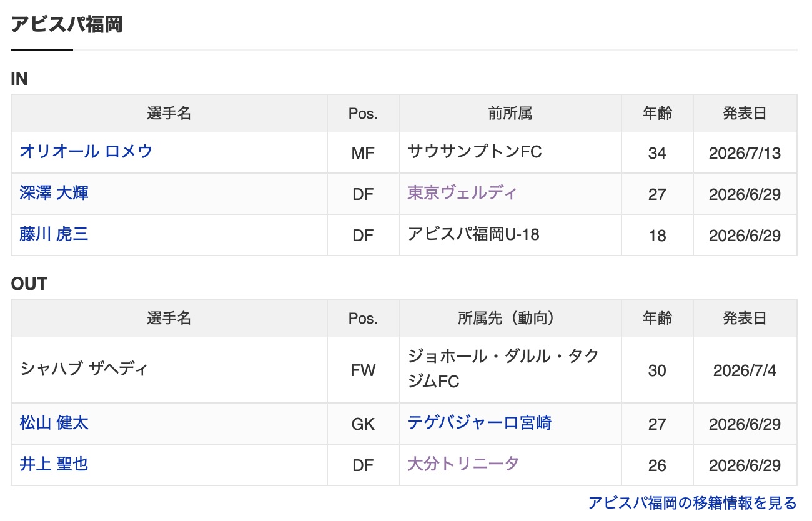The height and width of the screenshot is (521, 812).
Task: Click age 34 in オリオール ロメウ row
Action: [657, 153]
